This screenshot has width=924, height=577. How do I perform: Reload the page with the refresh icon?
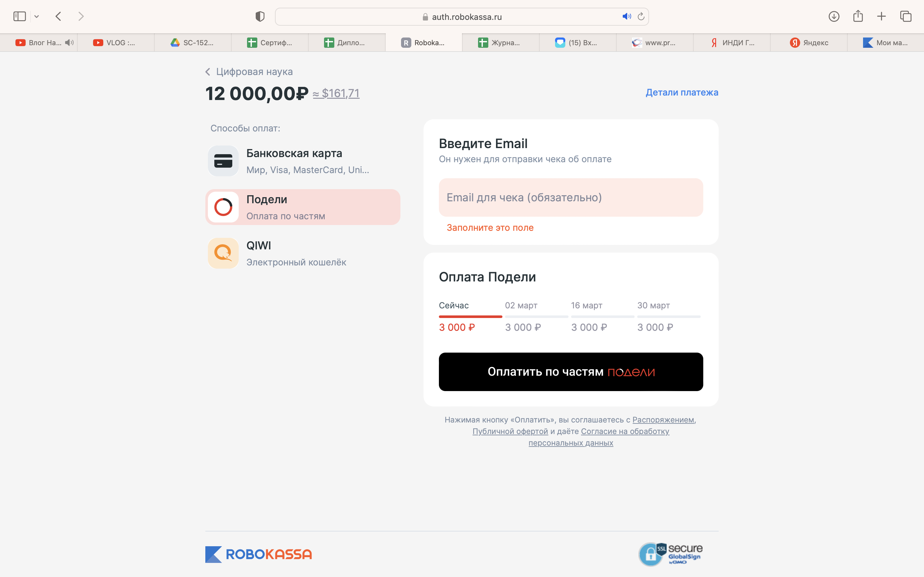(x=641, y=16)
